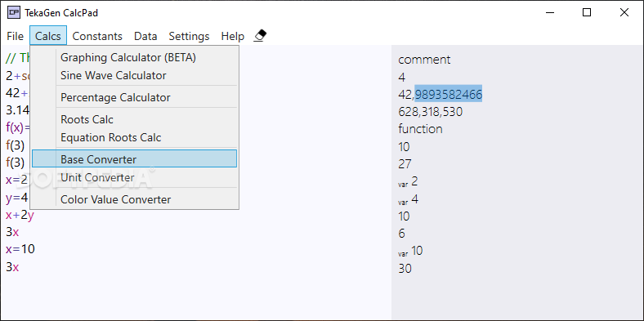Click the result 30
Screen dimensions: 644x321
[405, 269]
